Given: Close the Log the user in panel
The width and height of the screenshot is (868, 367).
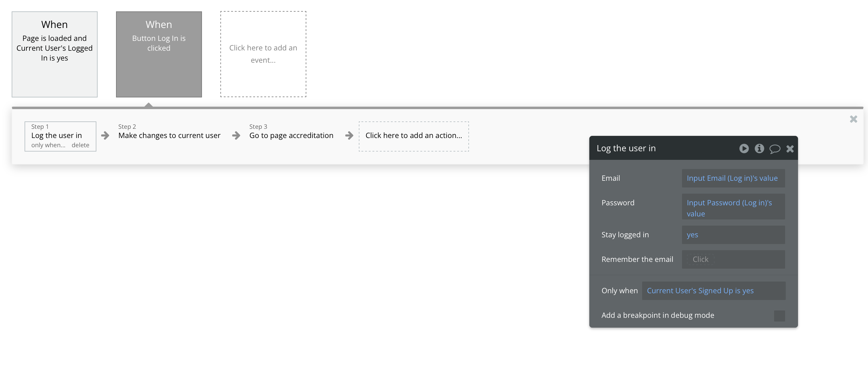Looking at the screenshot, I should point(790,149).
